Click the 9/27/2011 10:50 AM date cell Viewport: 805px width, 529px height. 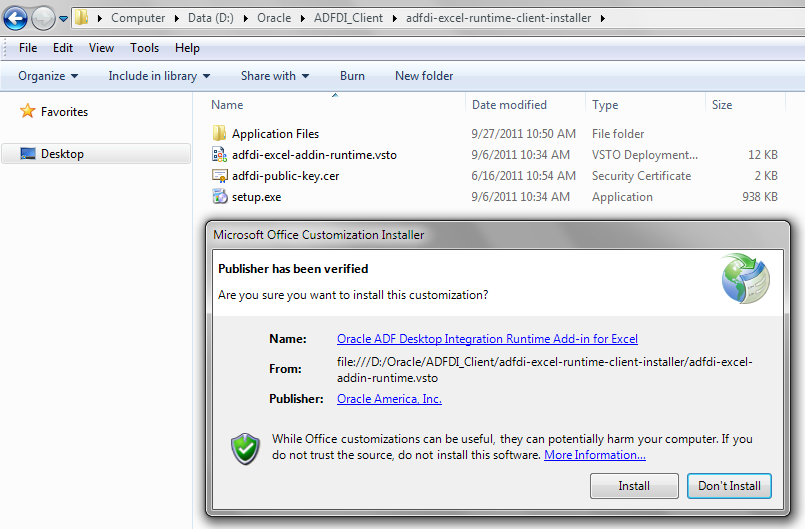point(523,134)
